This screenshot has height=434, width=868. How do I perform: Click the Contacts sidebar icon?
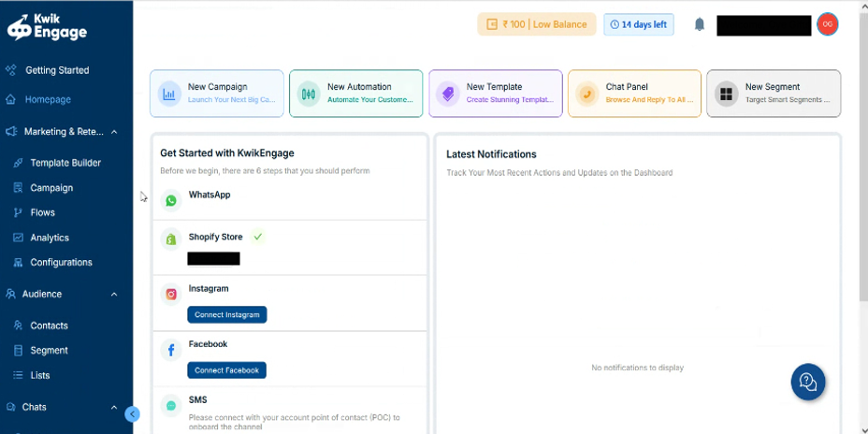(x=19, y=325)
